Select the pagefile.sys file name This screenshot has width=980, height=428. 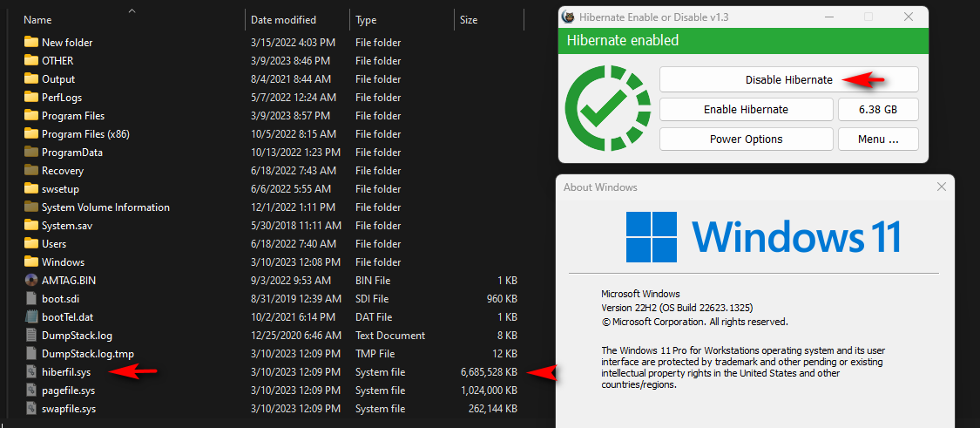point(68,390)
